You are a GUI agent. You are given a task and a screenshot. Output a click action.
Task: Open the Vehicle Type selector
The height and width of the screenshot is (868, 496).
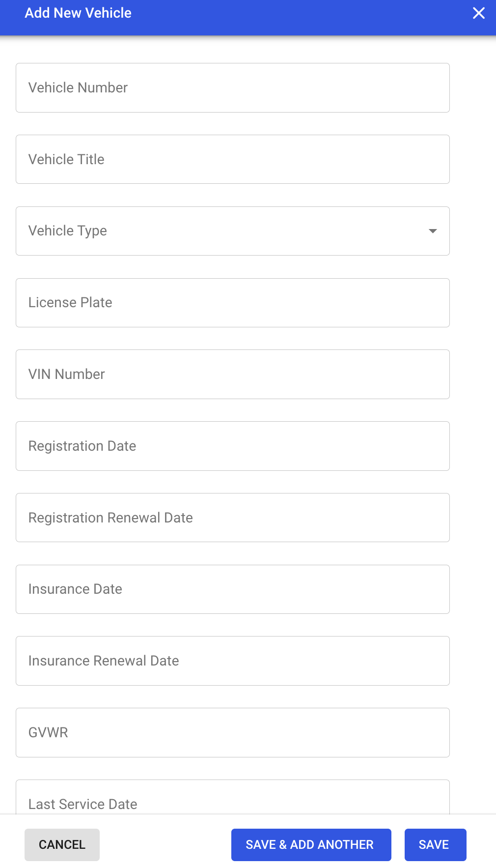point(233,231)
